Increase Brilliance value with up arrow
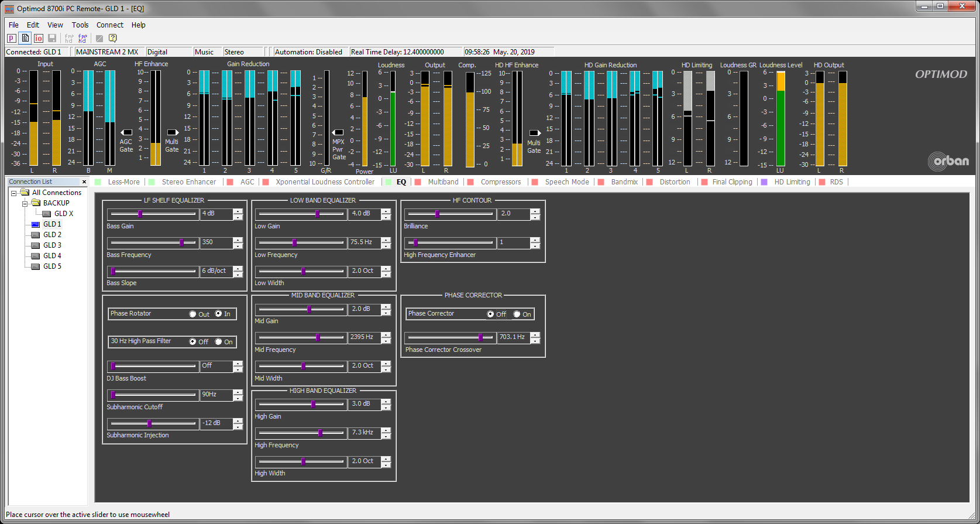 [535, 211]
